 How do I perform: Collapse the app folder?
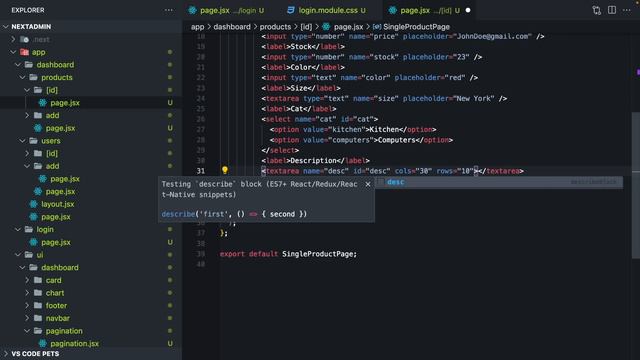point(13,52)
